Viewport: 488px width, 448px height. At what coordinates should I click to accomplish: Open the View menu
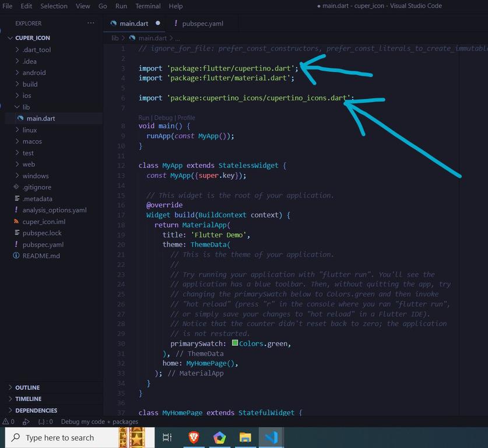(x=83, y=6)
